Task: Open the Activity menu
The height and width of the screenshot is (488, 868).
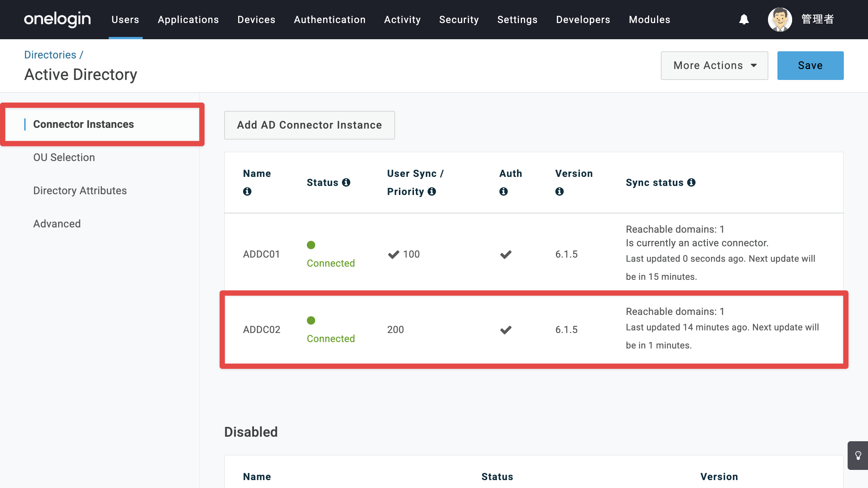Action: (x=402, y=20)
